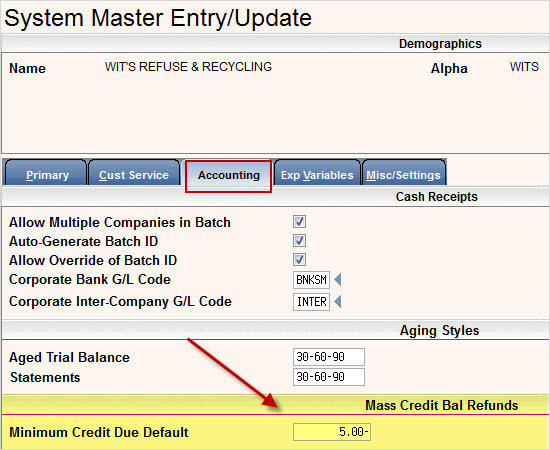This screenshot has height=450, width=550.
Task: Click the Corporate Bank G/L Code label
Action: (x=90, y=280)
